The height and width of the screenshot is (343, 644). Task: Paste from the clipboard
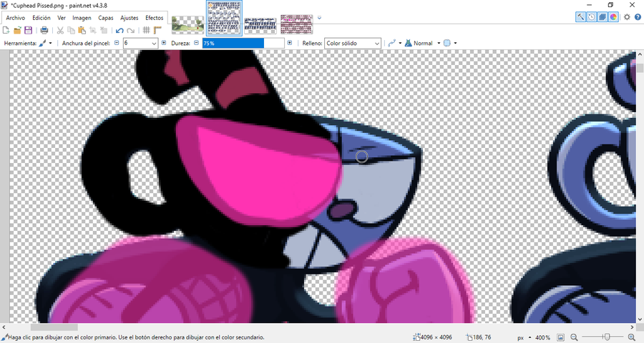tap(82, 30)
